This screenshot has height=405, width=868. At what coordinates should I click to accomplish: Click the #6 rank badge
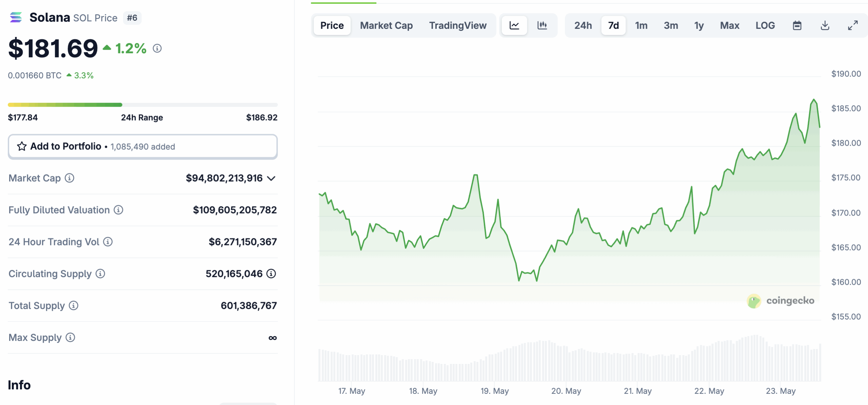click(x=132, y=18)
